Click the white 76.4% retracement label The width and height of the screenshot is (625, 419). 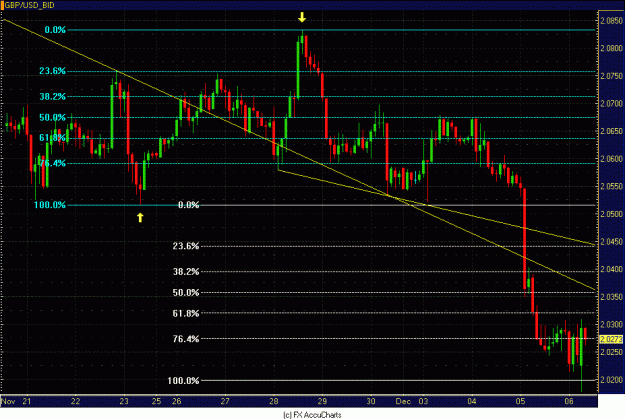[x=186, y=339]
